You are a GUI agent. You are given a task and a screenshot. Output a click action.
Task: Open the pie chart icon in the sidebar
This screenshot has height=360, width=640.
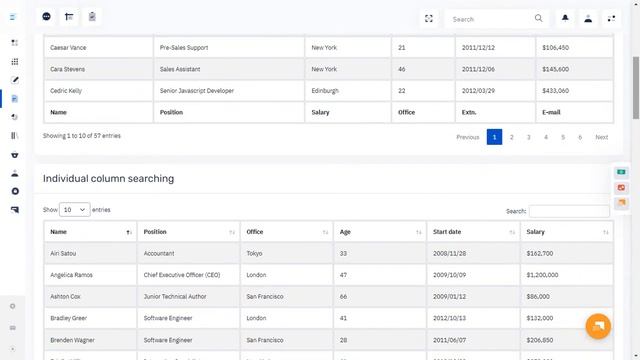point(15,117)
